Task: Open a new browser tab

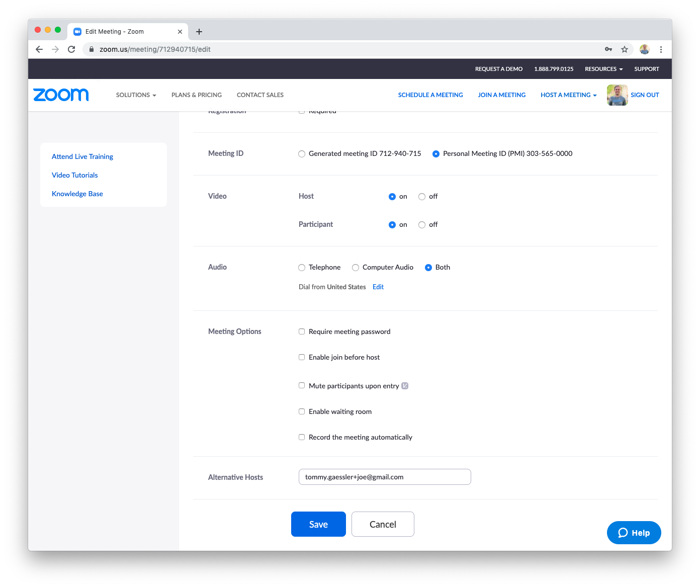Action: coord(199,32)
